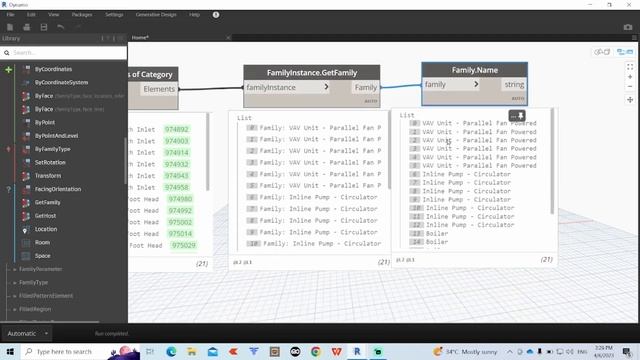The image size is (640, 360).
Task: Click family input port chevron on Family.Name
Action: click(476, 84)
